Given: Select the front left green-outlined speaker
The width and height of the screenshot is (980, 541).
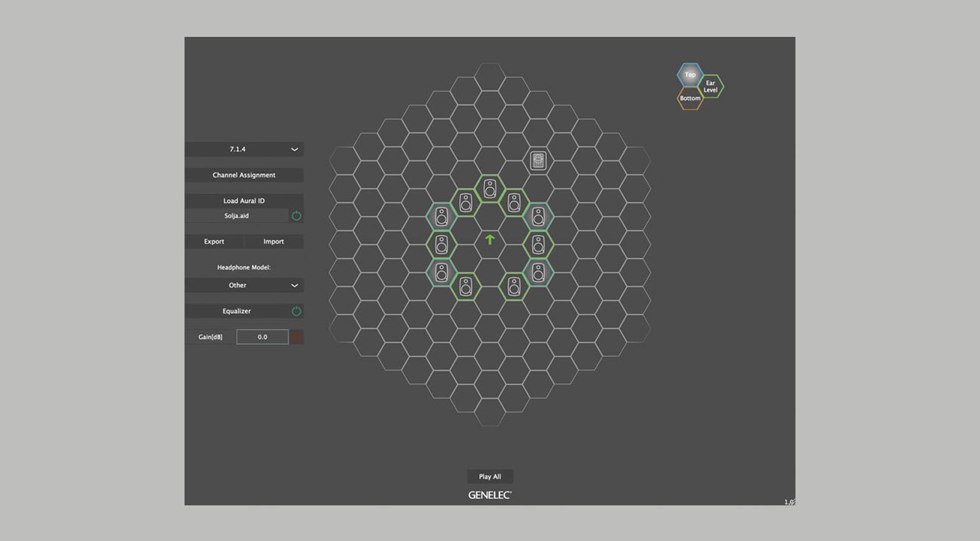Looking at the screenshot, I should [466, 202].
